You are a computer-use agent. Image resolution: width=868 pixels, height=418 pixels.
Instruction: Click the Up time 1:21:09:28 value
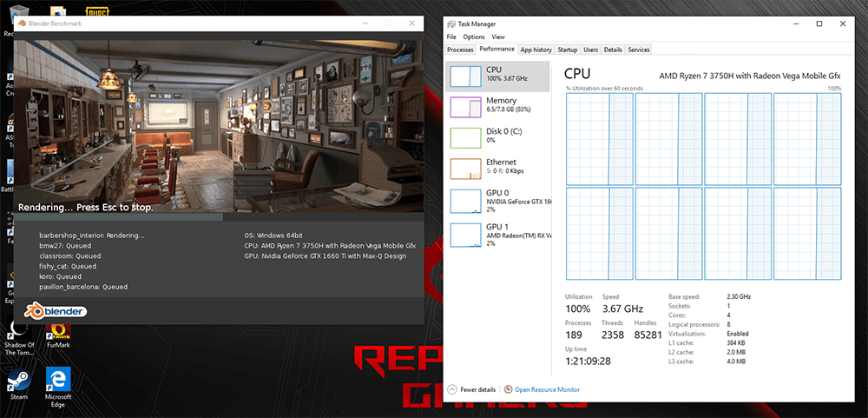pos(588,361)
